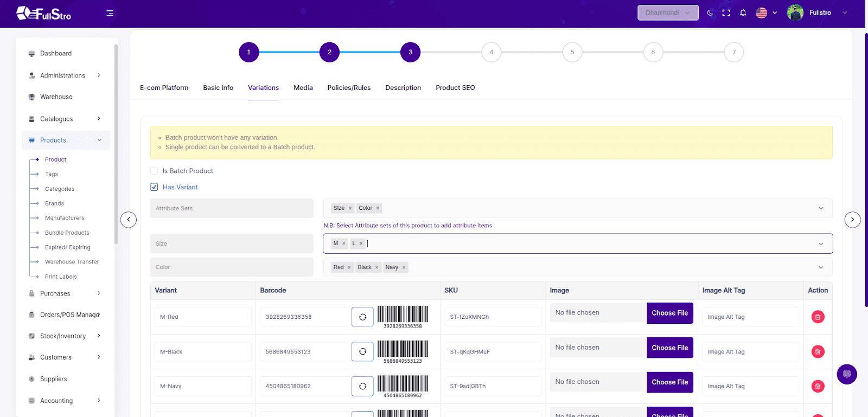Viewport: 868px width, 417px height.
Task: Open the Dhanmondi branch dropdown
Action: pyautogui.click(x=668, y=12)
